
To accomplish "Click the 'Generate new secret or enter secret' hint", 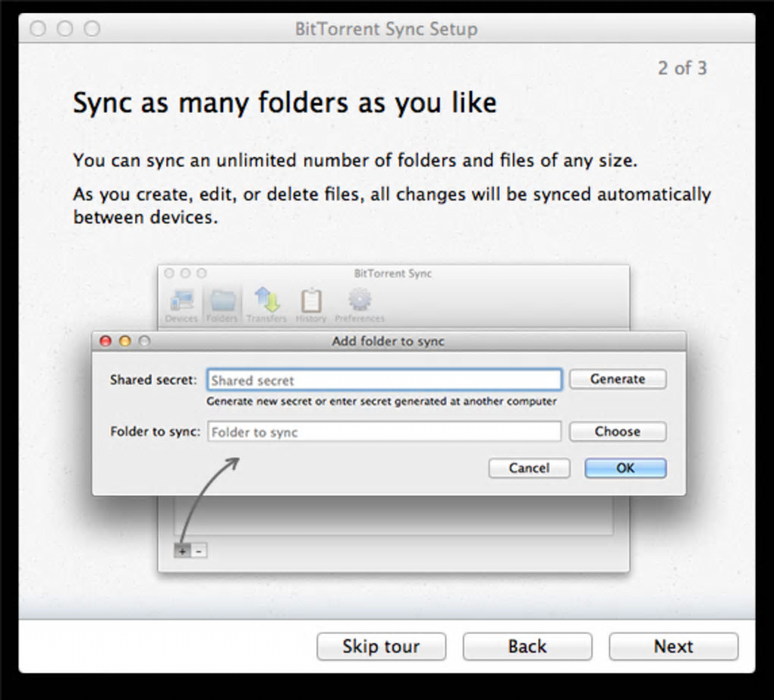I will (x=382, y=401).
